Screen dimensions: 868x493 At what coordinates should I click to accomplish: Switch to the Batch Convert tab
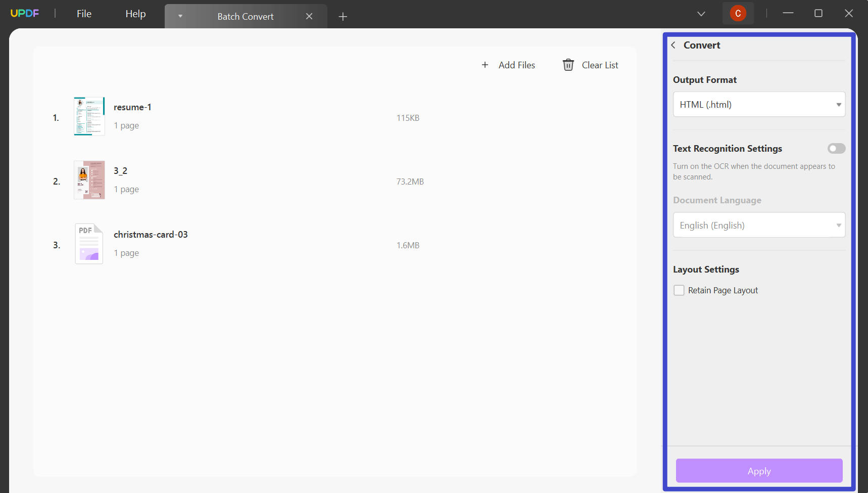click(246, 16)
